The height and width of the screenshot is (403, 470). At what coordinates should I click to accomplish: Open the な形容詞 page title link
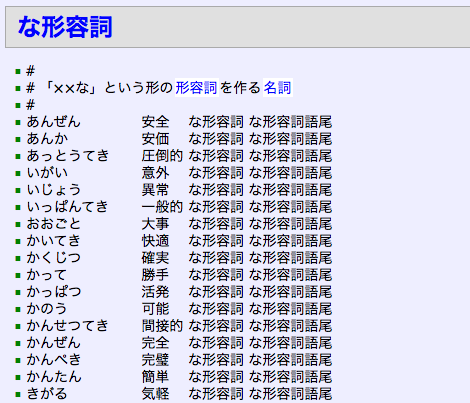(x=65, y=27)
